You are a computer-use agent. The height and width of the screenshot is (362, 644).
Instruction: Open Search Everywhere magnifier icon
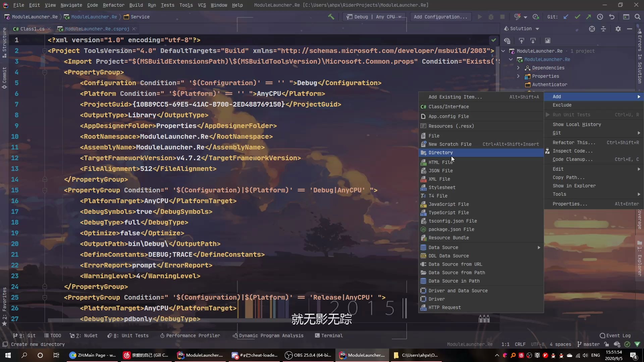[638, 17]
